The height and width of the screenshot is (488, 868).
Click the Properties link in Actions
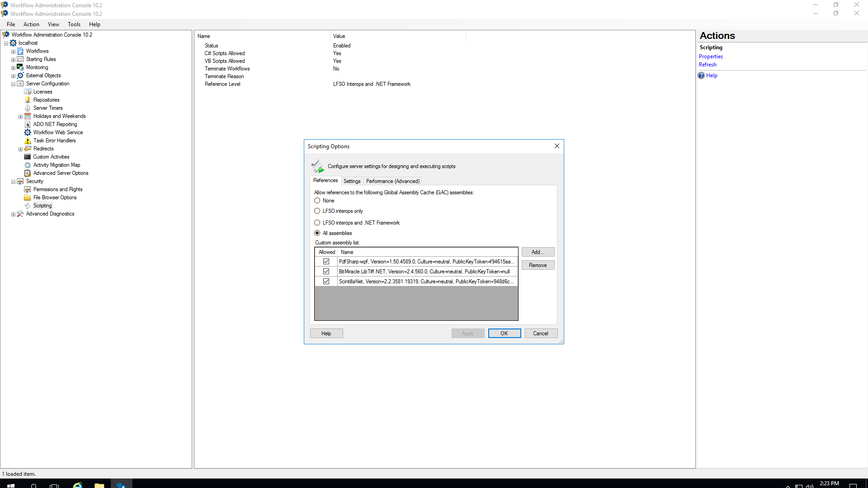point(711,56)
